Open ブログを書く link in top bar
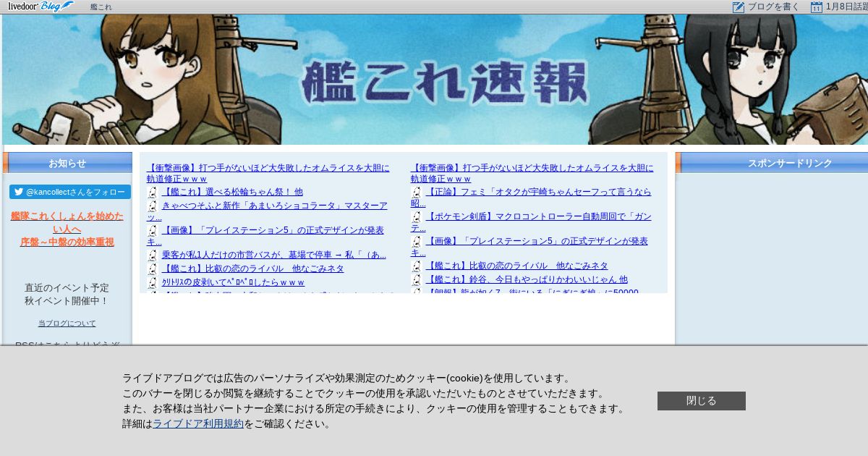The width and height of the screenshot is (868, 456). (x=773, y=7)
